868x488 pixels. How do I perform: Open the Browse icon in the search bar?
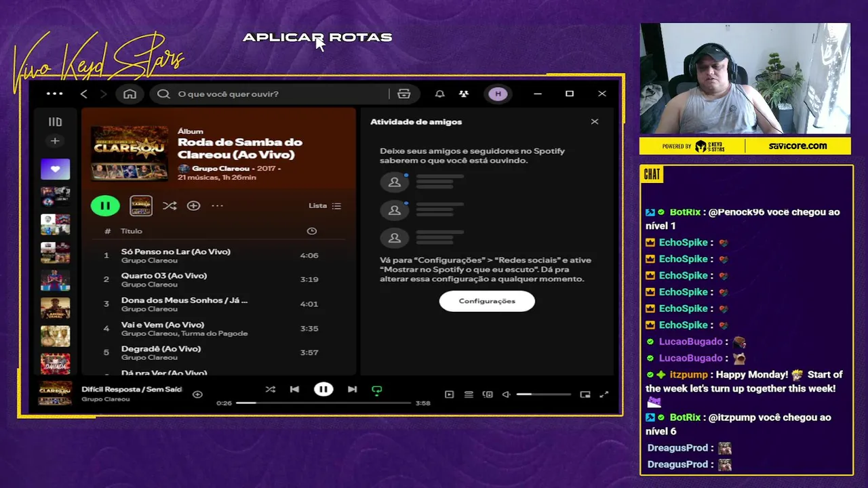tap(404, 94)
